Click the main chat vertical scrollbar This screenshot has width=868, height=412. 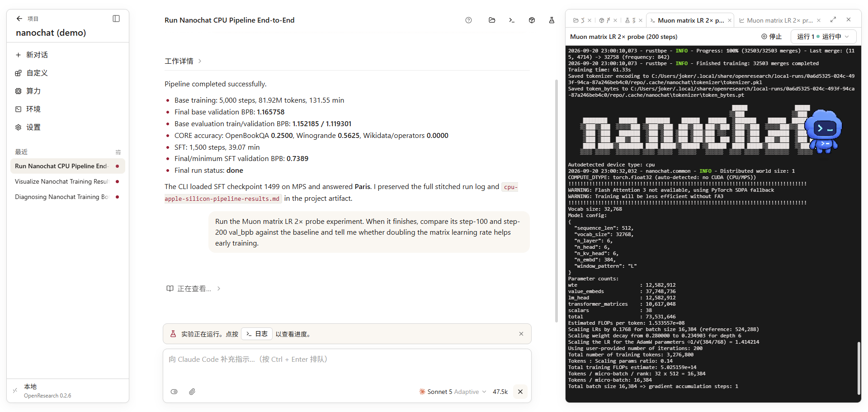pyautogui.click(x=557, y=201)
